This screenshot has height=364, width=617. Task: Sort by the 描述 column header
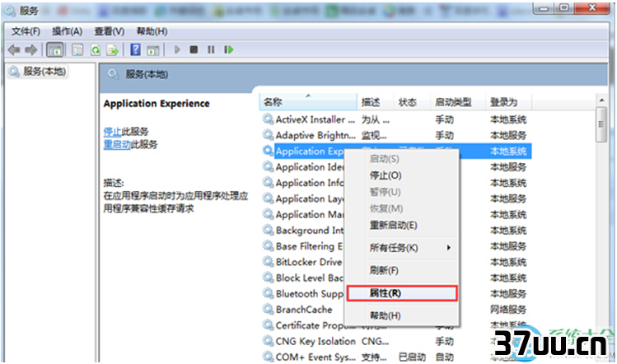point(375,102)
